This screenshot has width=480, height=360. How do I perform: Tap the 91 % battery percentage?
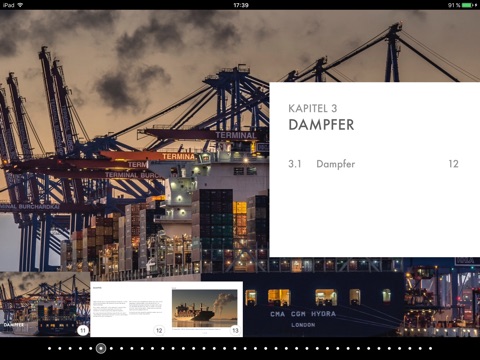point(454,5)
